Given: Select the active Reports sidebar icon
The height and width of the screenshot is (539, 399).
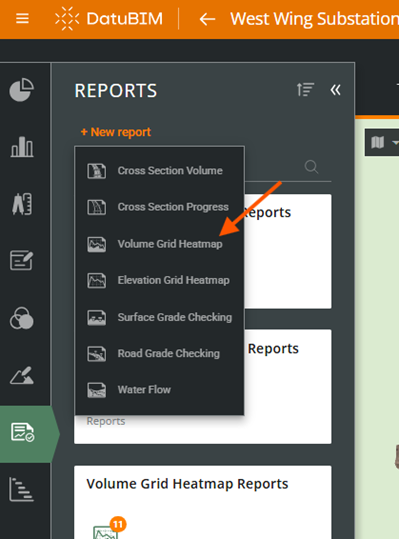Looking at the screenshot, I should (x=22, y=432).
